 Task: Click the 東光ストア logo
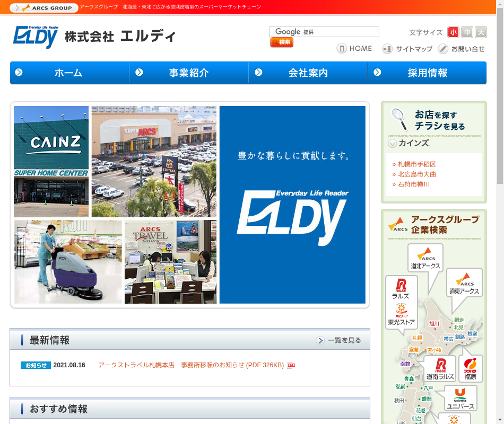coord(401,310)
